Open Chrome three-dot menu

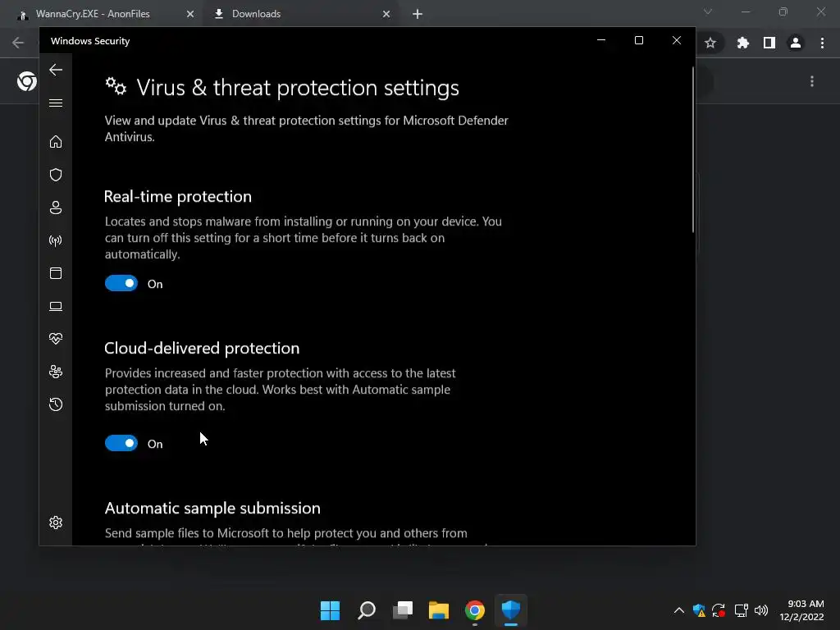click(822, 43)
